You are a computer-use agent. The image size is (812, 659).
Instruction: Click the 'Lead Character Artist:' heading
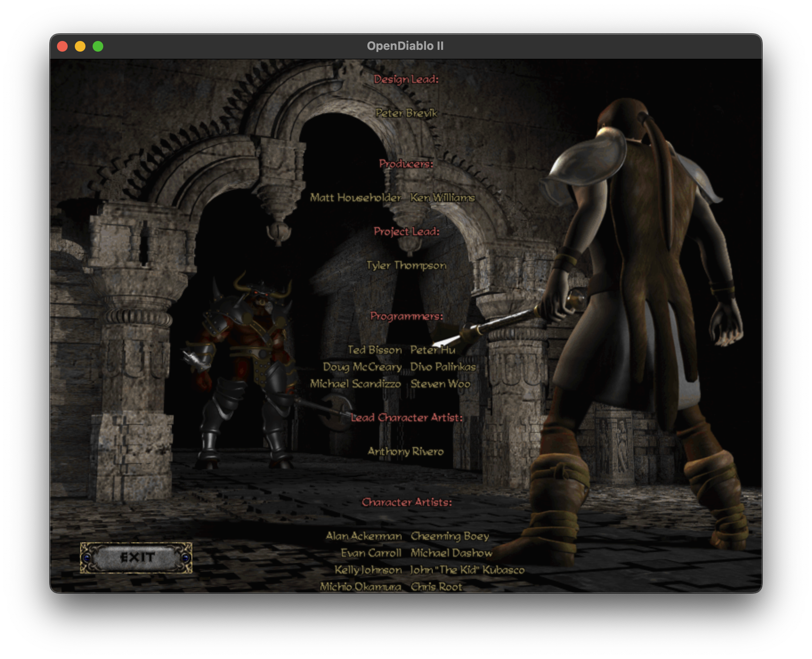406,418
